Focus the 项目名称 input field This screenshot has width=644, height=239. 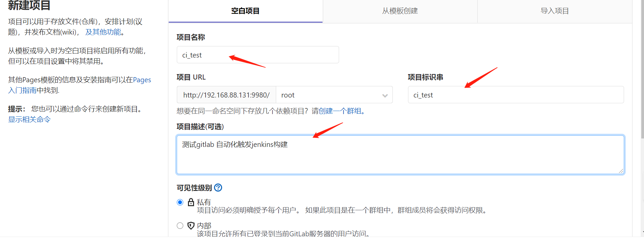coord(258,55)
